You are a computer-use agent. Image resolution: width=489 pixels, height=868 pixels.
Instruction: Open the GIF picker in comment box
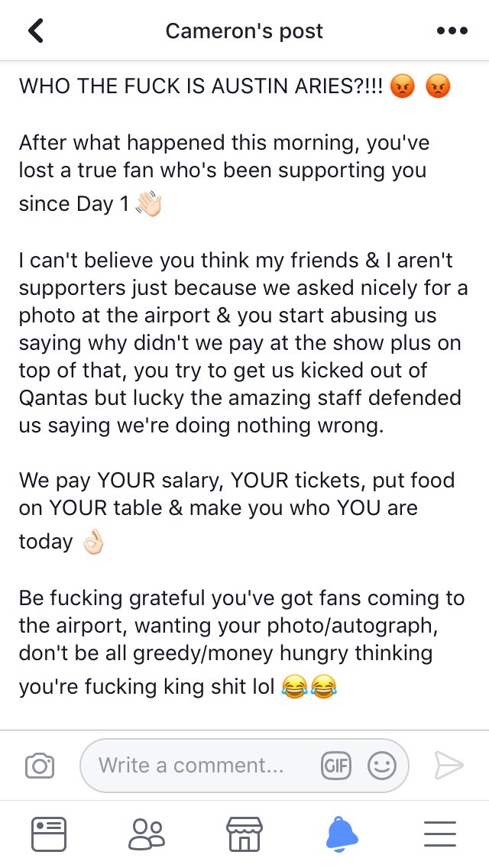click(335, 765)
